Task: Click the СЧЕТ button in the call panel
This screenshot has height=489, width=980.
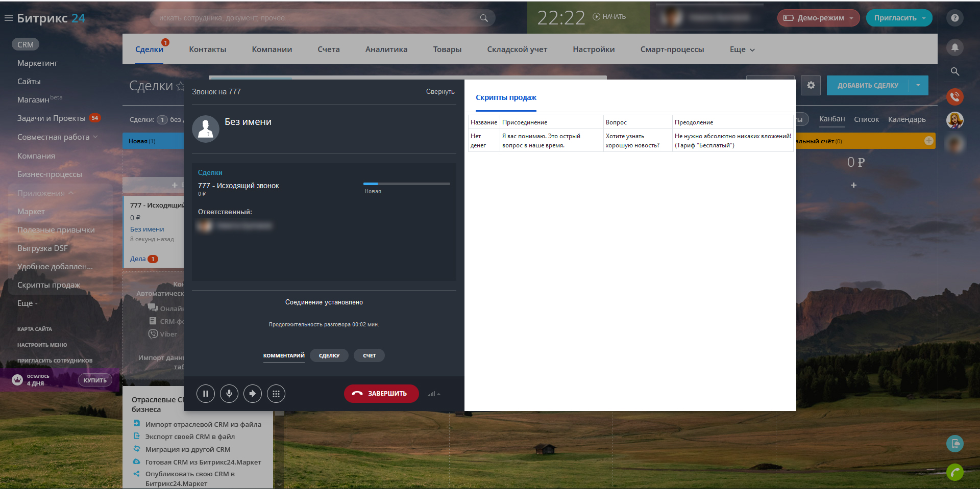Action: 370,355
